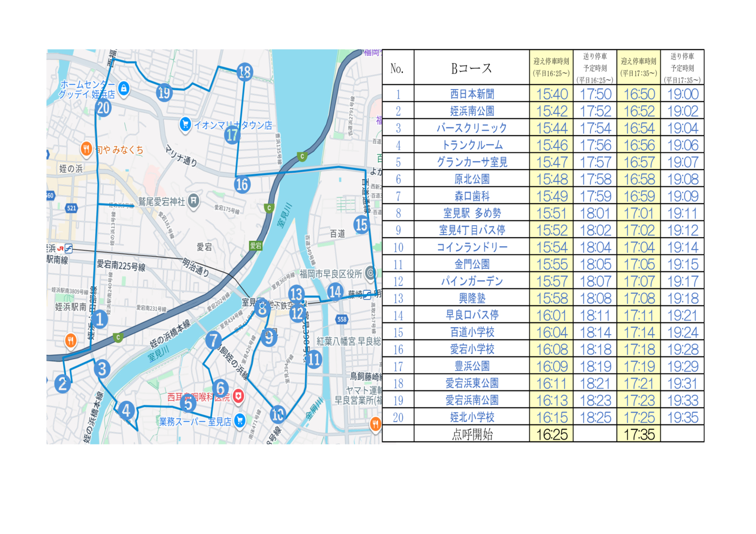Select the 室見4丁目バス停 stop name
756x534 pixels.
point(471,231)
